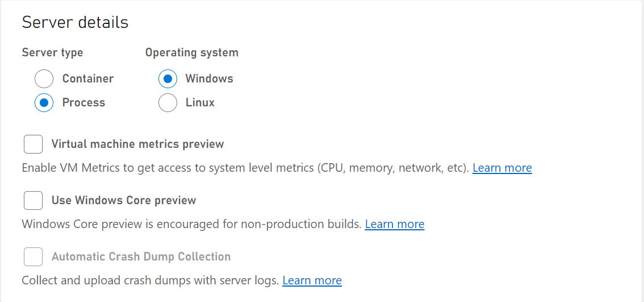Click the Process text label

[x=84, y=102]
